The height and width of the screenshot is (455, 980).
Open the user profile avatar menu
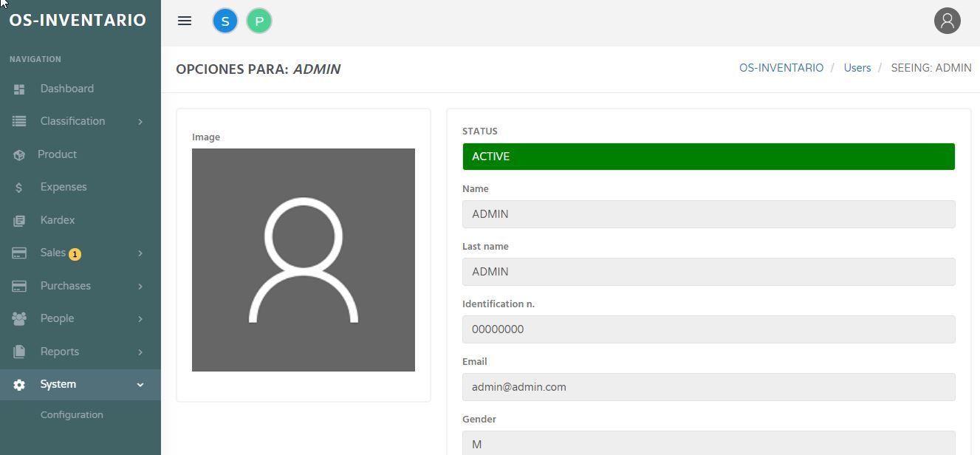(947, 21)
